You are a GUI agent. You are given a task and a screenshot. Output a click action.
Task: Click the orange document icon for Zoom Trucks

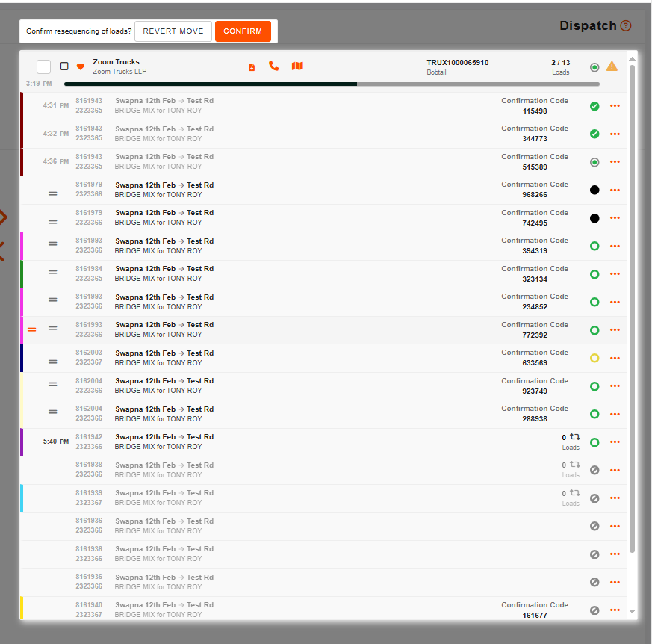(x=252, y=67)
